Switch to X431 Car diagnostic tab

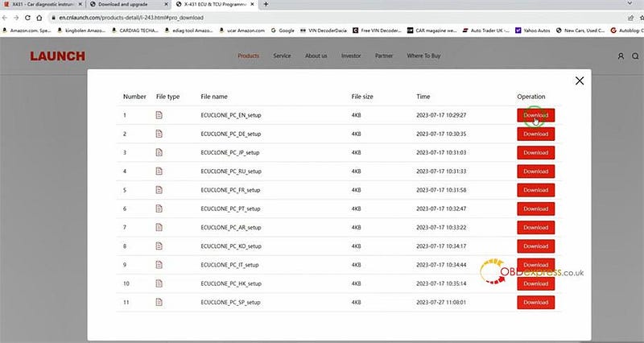[x=43, y=4]
